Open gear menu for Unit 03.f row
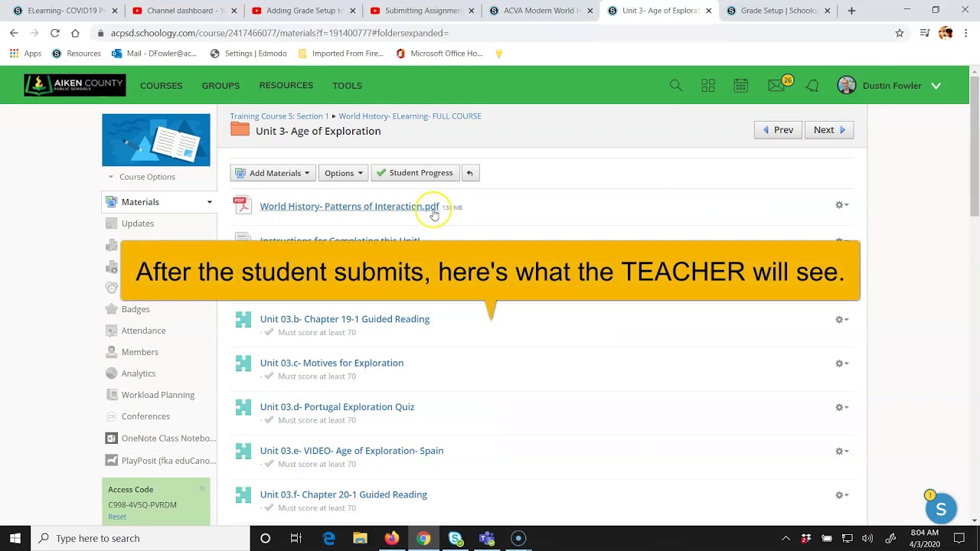The width and height of the screenshot is (980, 551). point(841,495)
